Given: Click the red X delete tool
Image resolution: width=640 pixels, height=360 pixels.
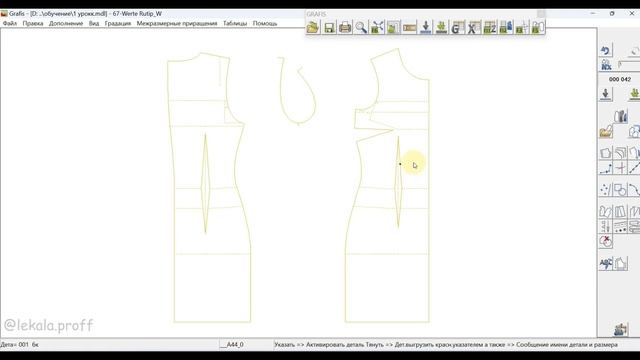Looking at the screenshot, I should tap(606, 242).
